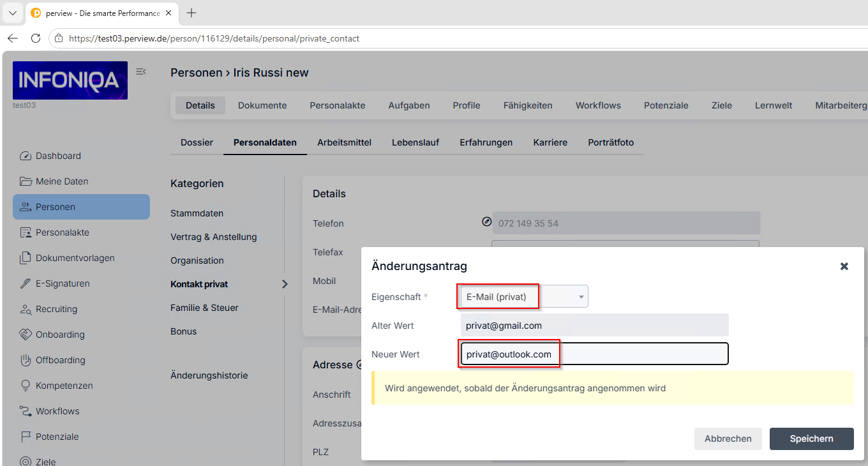
Task: Open the Workflows top tab
Action: pyautogui.click(x=598, y=105)
